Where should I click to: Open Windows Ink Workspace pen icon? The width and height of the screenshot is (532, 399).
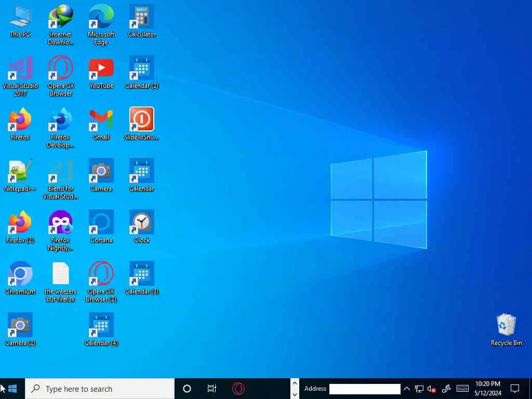(x=446, y=389)
